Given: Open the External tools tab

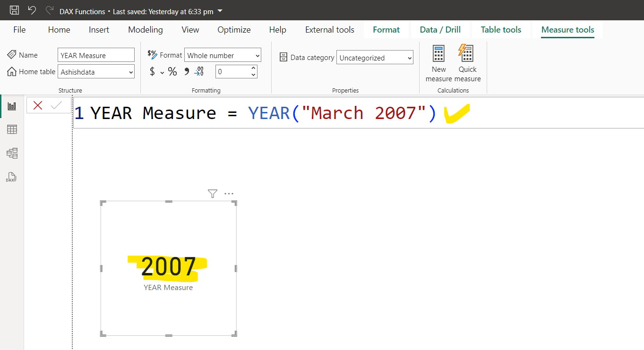Looking at the screenshot, I should [329, 29].
